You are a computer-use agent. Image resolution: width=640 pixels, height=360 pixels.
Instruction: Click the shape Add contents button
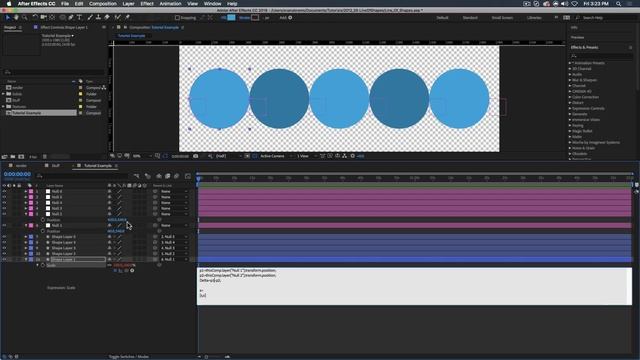click(290, 18)
